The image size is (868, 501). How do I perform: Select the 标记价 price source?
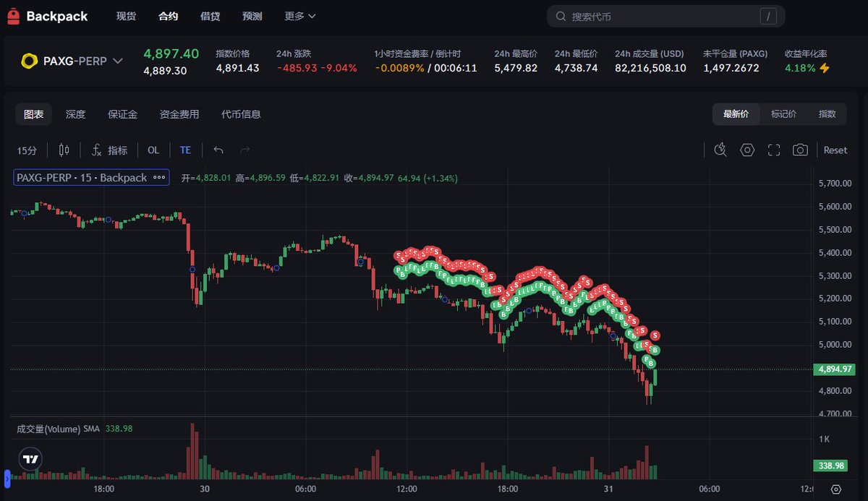point(783,114)
